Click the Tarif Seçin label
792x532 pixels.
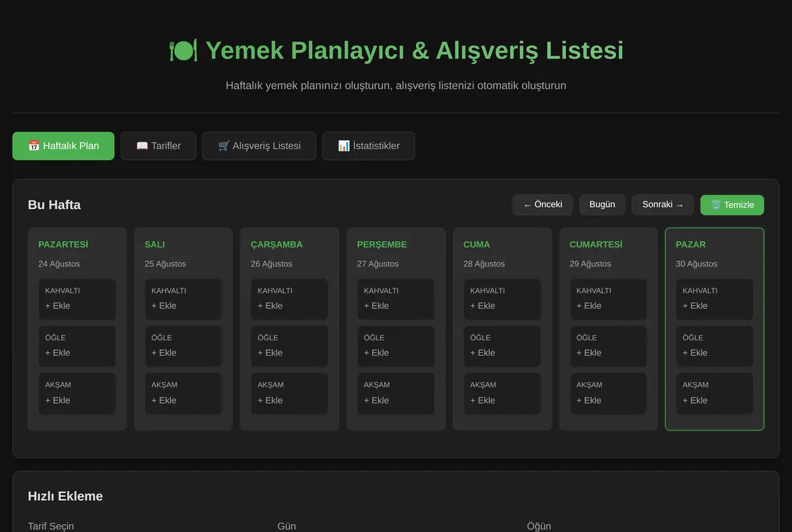51,526
